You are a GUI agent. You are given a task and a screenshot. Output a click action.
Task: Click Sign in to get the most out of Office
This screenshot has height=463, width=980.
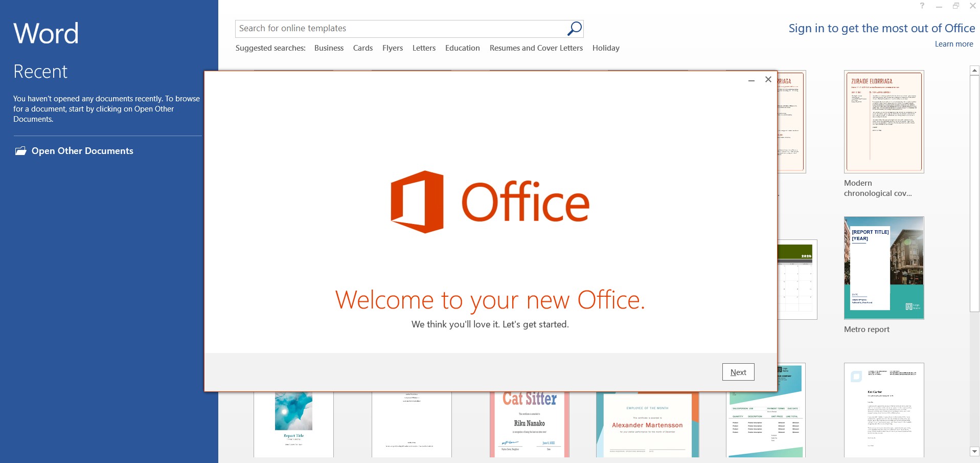pyautogui.click(x=882, y=28)
